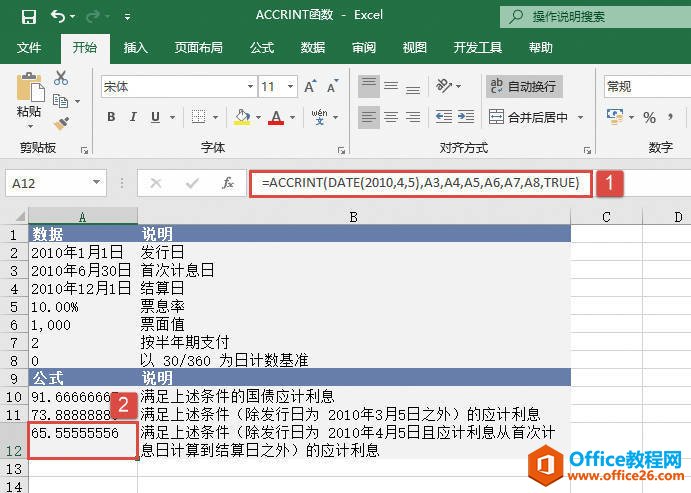Click the Format Painter brush icon
The height and width of the screenshot is (493, 691).
[x=61, y=123]
